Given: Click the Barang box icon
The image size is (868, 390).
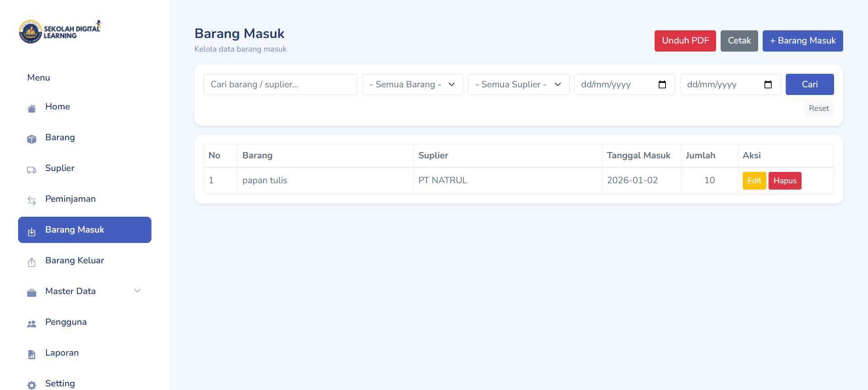Looking at the screenshot, I should (32, 139).
